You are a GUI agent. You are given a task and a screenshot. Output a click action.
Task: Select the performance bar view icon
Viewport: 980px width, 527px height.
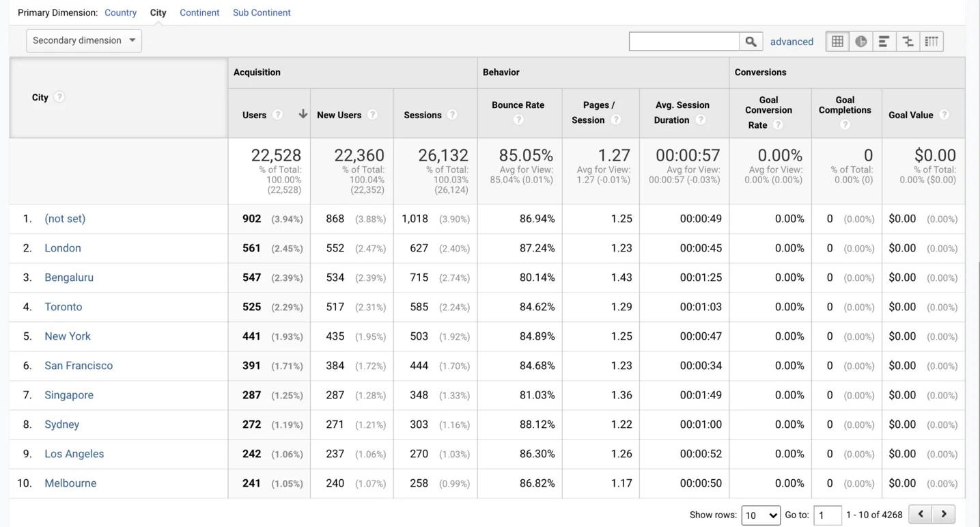pyautogui.click(x=884, y=42)
